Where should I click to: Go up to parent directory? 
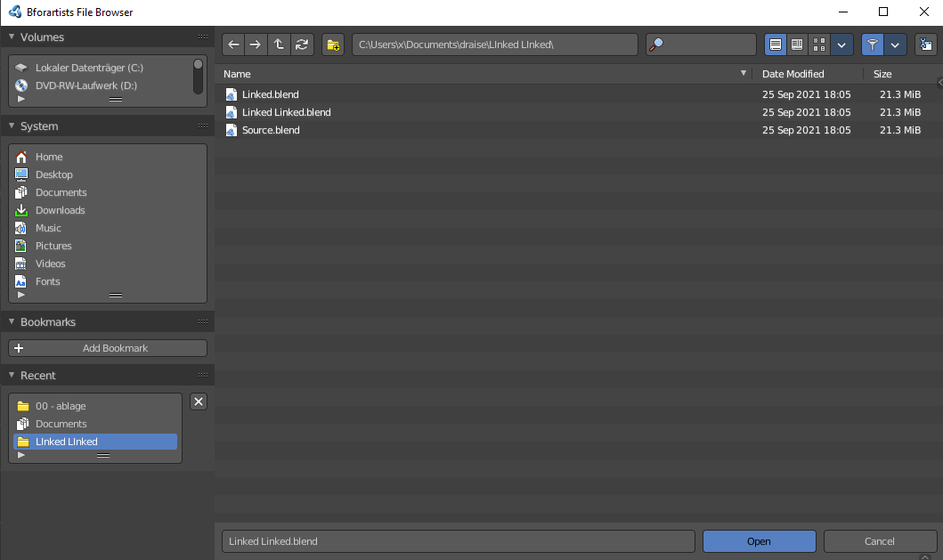pyautogui.click(x=279, y=45)
